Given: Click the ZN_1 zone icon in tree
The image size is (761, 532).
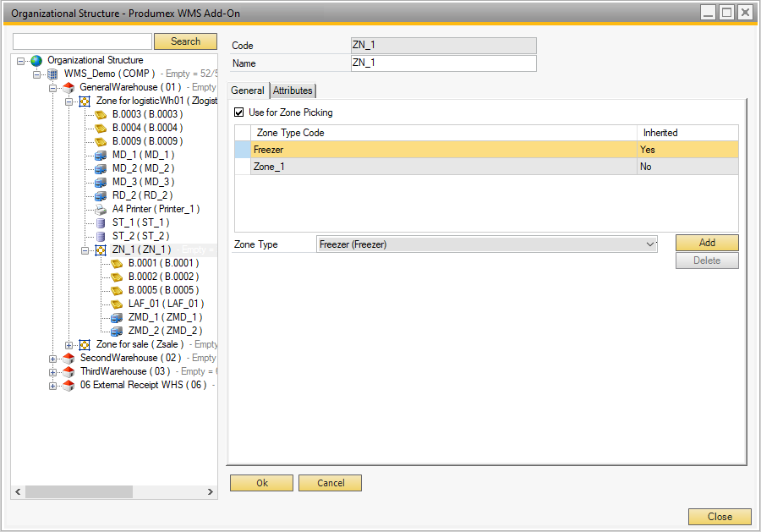Looking at the screenshot, I should coord(101,250).
